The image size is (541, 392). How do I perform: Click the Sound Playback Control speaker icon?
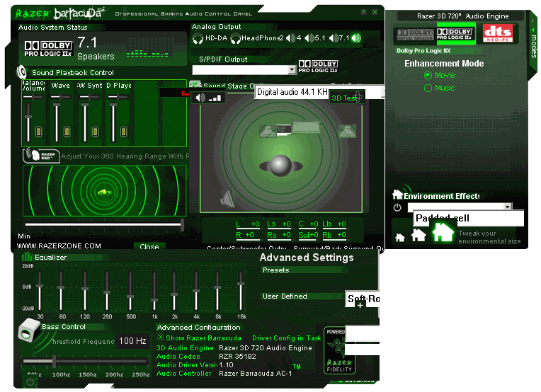tap(21, 72)
